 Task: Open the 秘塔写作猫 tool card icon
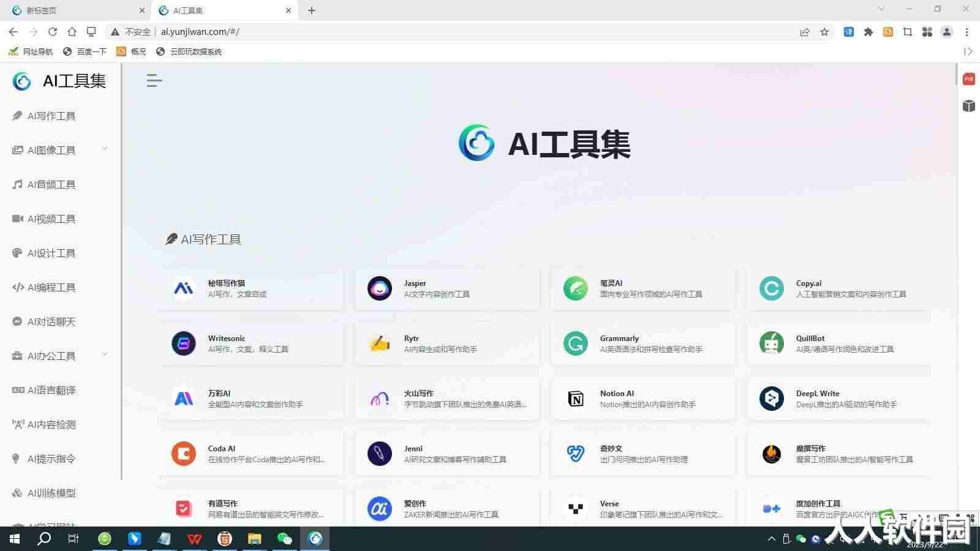184,288
